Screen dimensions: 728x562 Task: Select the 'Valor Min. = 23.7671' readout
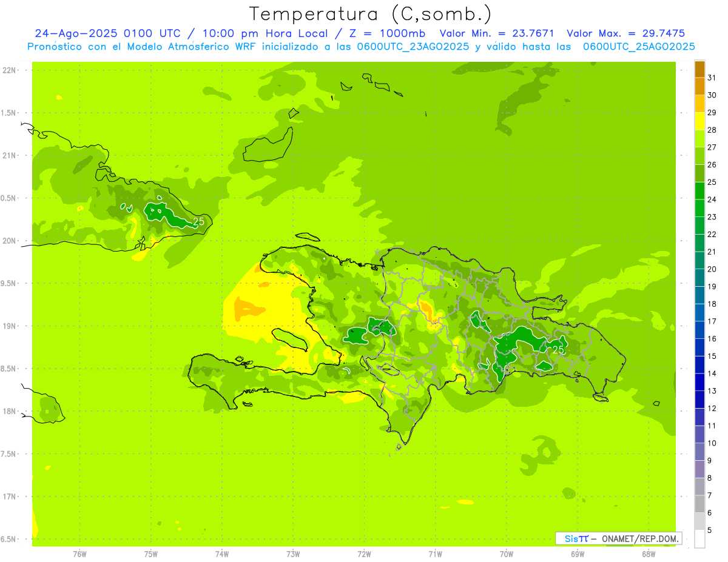497,33
